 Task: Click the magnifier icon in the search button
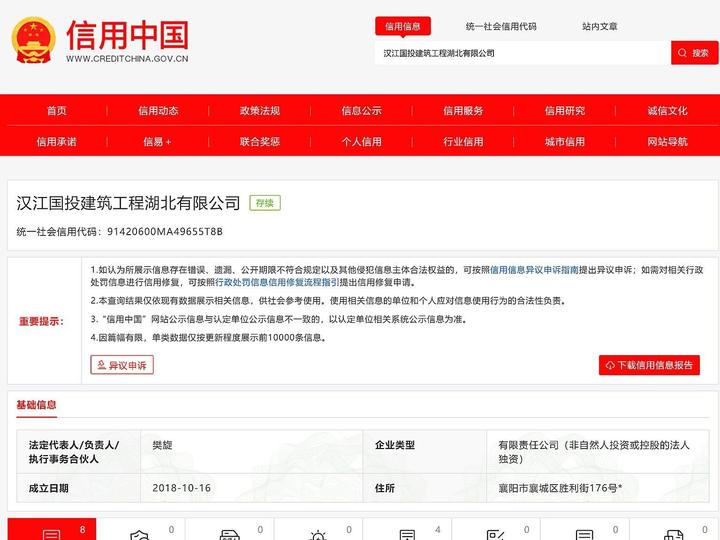click(x=682, y=53)
